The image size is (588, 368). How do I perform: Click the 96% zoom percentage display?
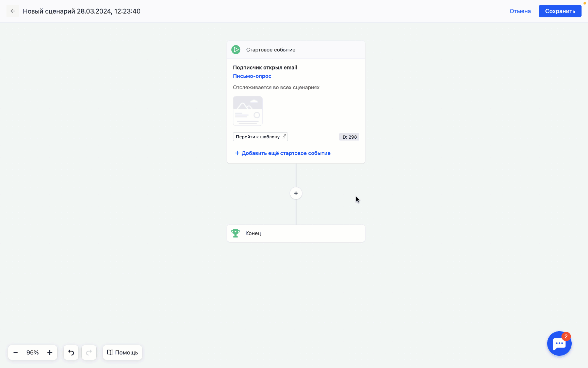pyautogui.click(x=32, y=352)
